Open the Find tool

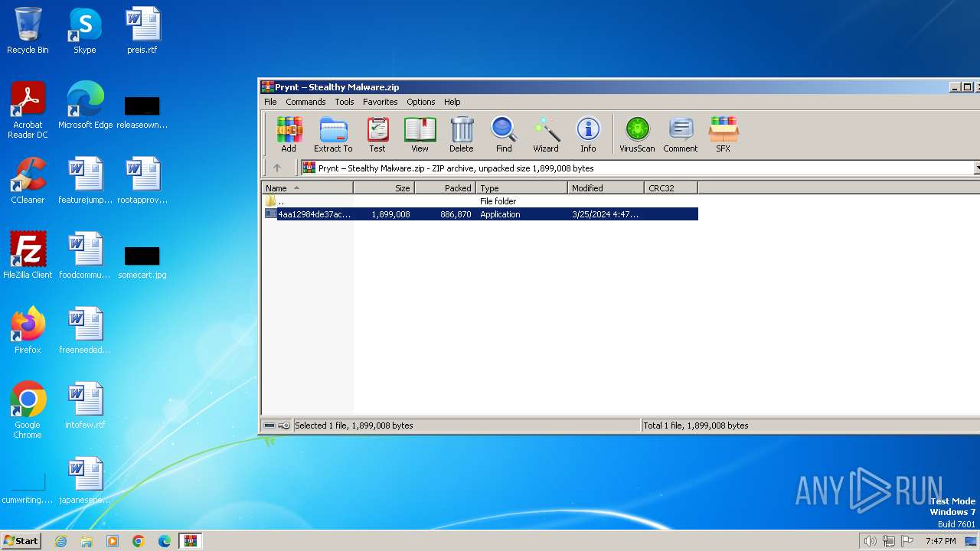point(504,135)
